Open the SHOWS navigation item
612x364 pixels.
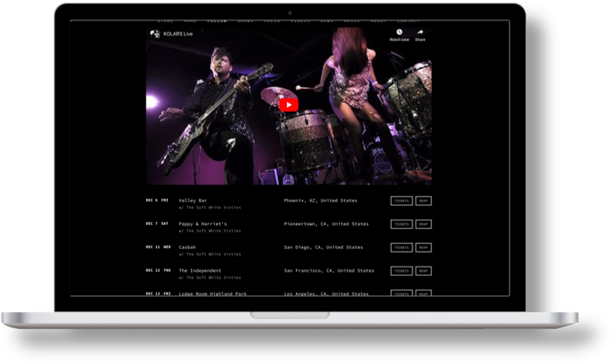(x=245, y=21)
